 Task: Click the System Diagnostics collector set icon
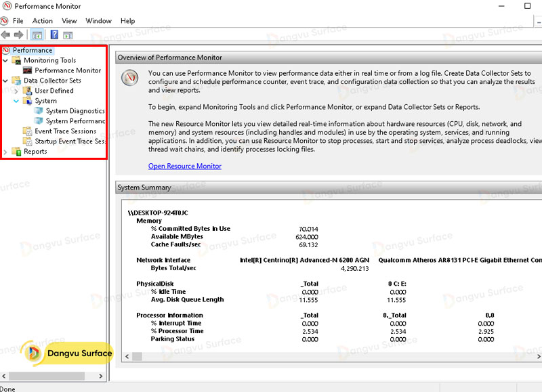[39, 111]
